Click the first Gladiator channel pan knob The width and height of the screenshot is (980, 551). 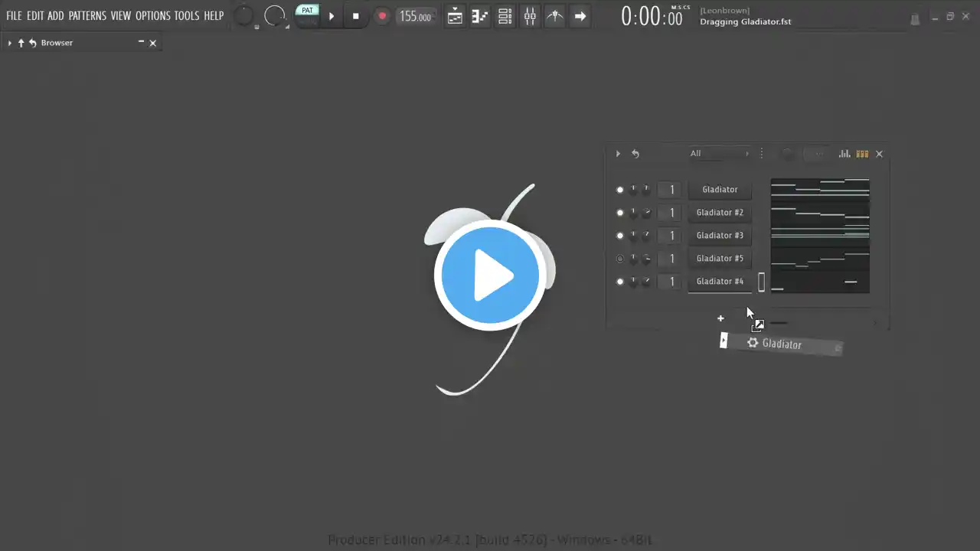(633, 190)
